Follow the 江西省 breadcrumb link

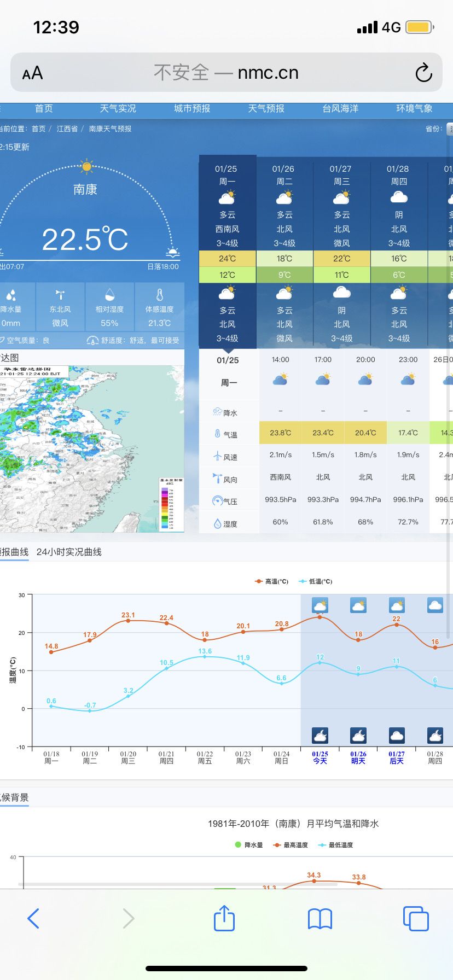pos(67,129)
